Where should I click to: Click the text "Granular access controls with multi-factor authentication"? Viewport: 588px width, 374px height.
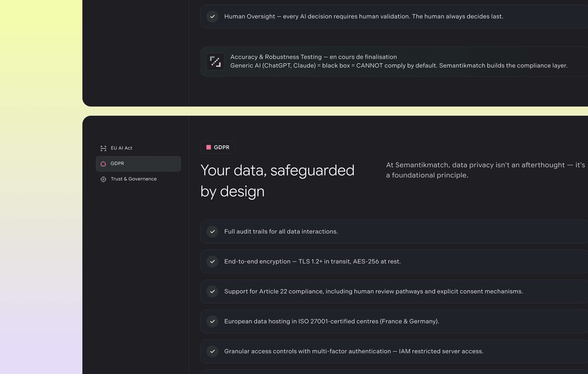pyautogui.click(x=308, y=351)
